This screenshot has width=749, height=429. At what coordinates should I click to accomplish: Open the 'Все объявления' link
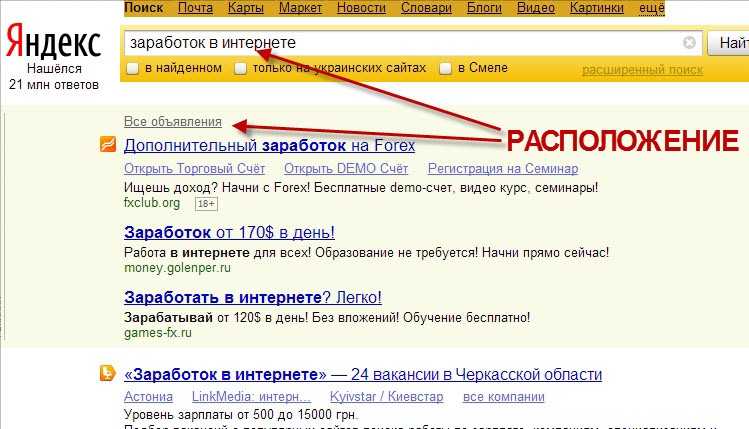[173, 122]
